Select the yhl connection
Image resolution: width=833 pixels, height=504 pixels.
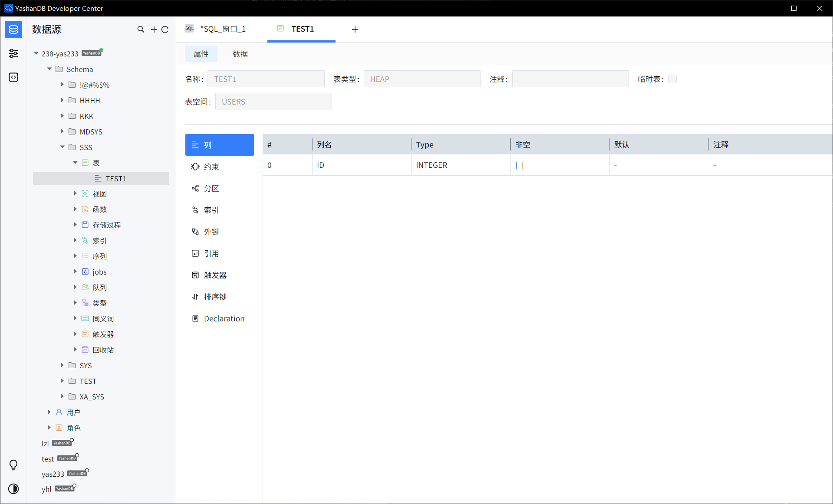coord(46,489)
